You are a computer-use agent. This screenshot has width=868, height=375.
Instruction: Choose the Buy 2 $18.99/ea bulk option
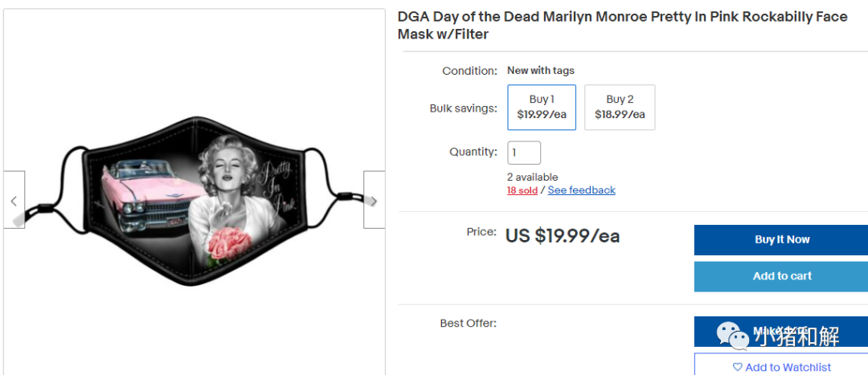tap(620, 107)
